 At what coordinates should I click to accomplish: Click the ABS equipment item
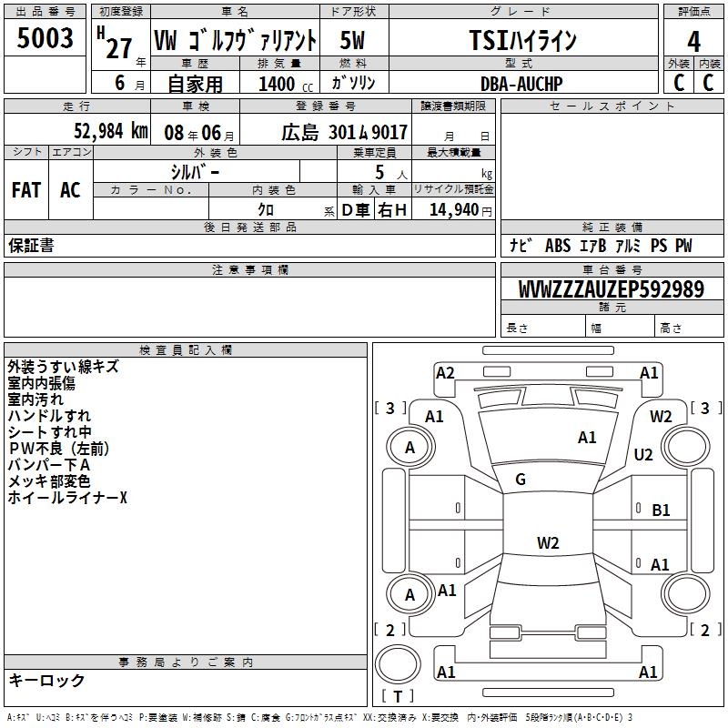coord(558,246)
